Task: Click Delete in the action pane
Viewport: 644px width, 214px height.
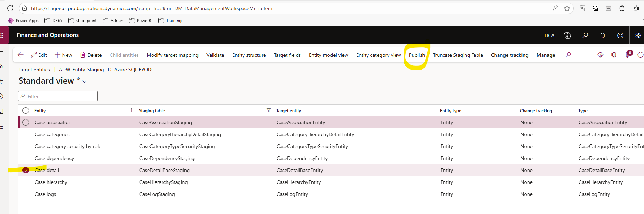Action: 91,55
